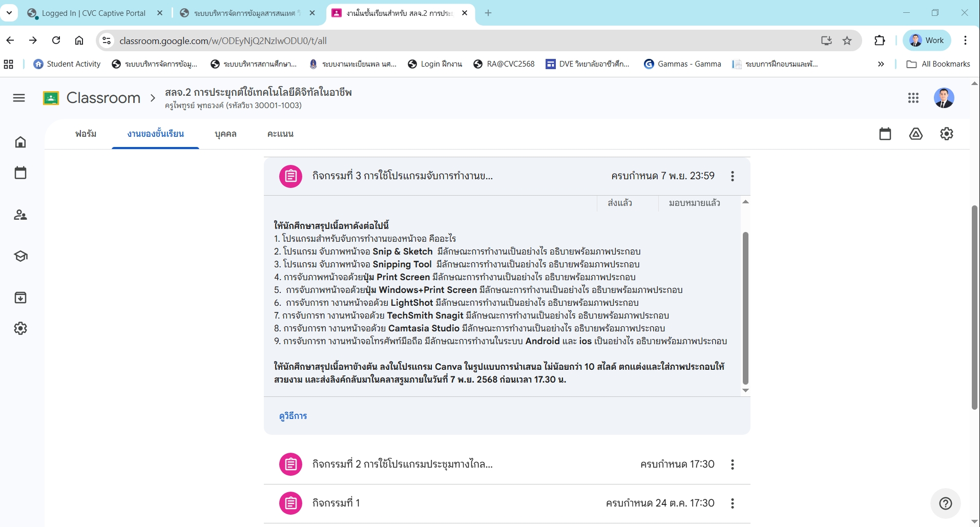Bookmark this page with the star icon
The image size is (980, 527).
coord(847,40)
